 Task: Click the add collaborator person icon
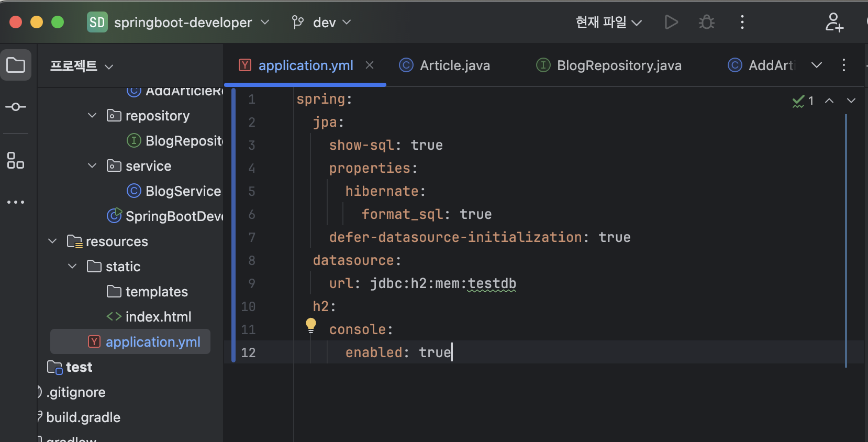834,22
